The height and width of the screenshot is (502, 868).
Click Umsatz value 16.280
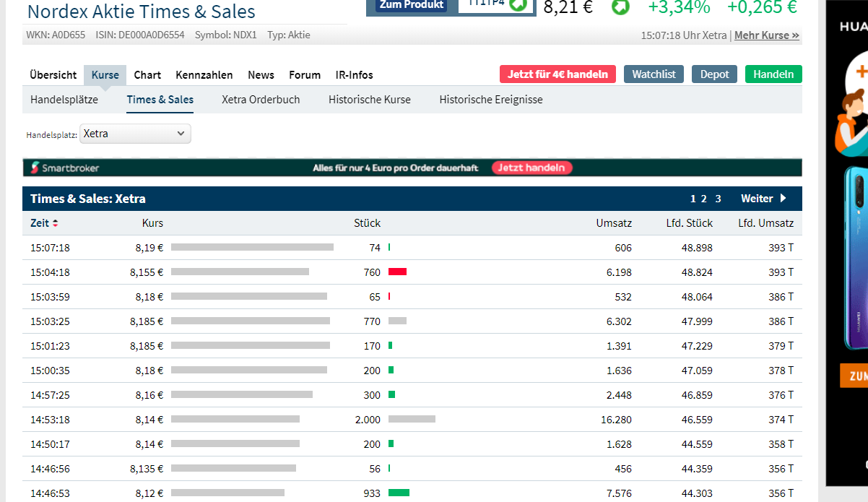[x=616, y=420]
